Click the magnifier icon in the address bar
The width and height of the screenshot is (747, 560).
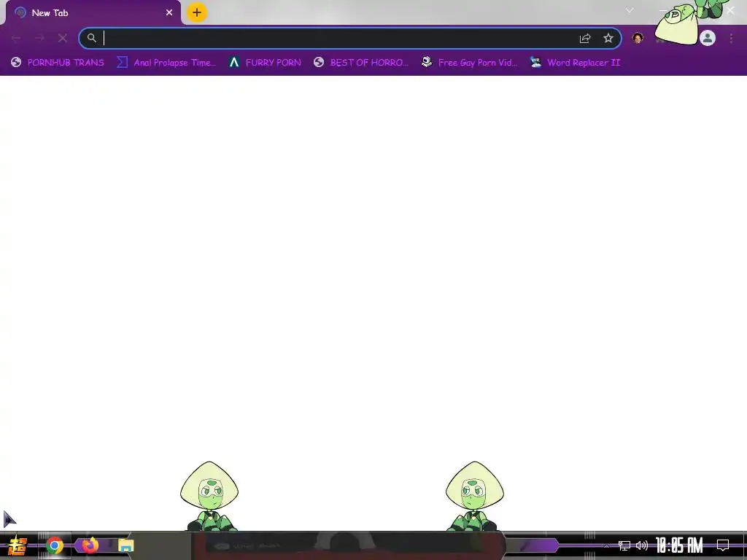tap(91, 38)
